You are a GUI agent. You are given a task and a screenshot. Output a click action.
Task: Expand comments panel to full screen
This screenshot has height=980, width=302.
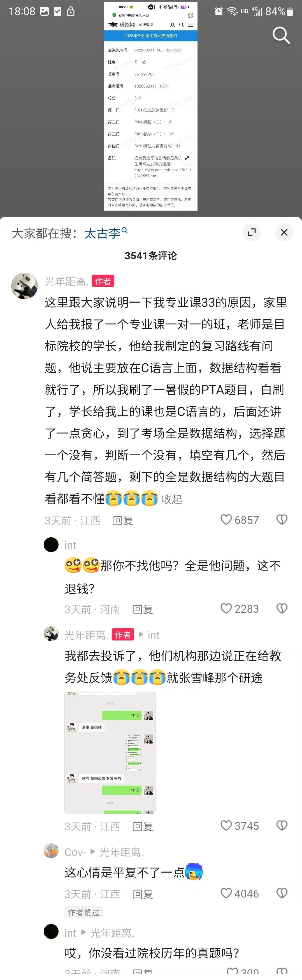[x=251, y=232]
